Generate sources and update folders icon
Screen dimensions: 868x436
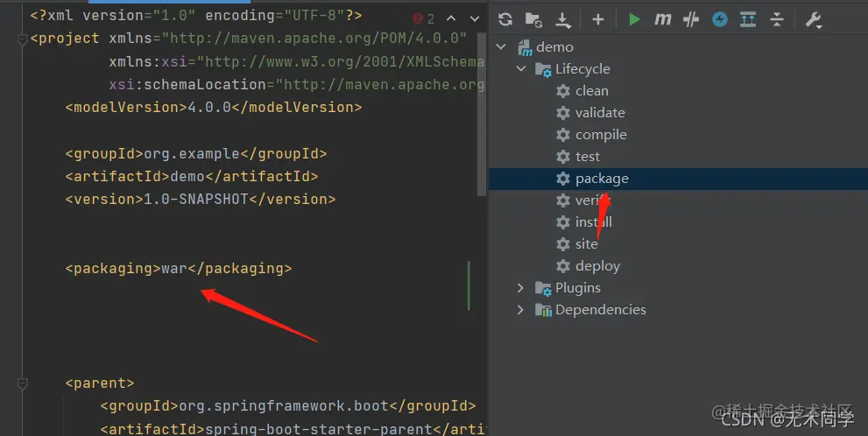533,20
